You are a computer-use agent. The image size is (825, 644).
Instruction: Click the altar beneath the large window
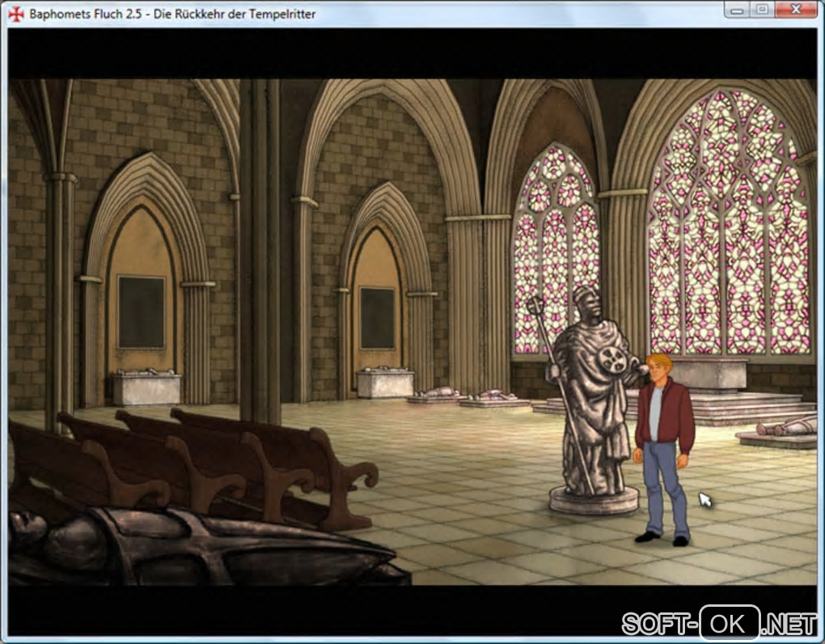708,374
